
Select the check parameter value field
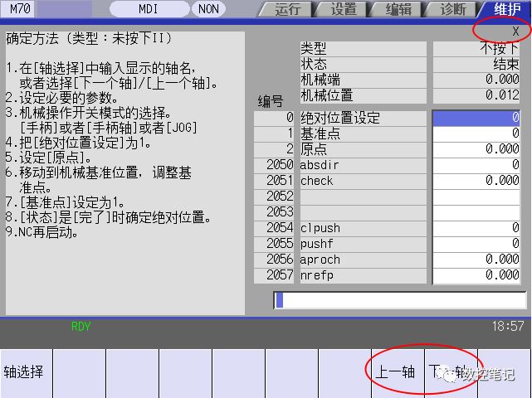[477, 181]
